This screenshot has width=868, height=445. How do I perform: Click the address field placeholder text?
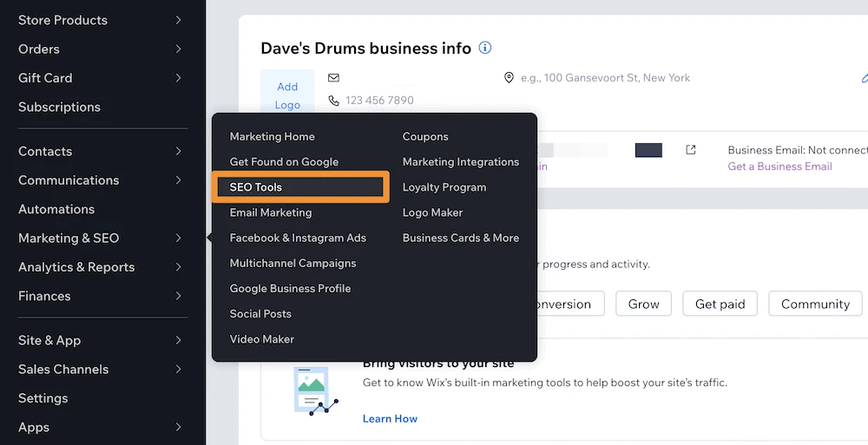point(605,78)
